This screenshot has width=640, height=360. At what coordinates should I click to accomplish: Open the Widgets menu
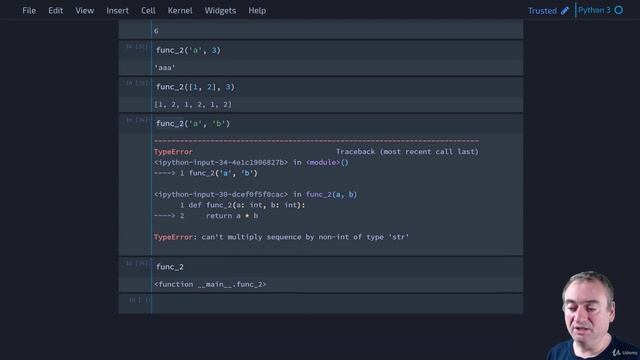pyautogui.click(x=220, y=11)
